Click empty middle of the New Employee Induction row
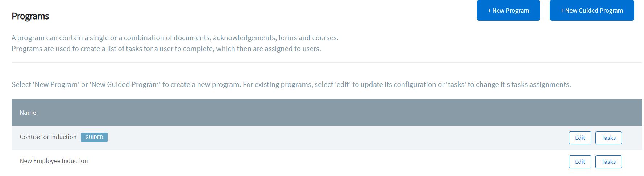 pyautogui.click(x=326, y=162)
